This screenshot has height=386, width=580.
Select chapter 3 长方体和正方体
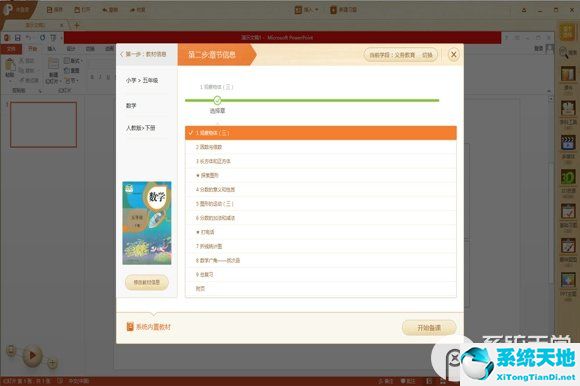pyautogui.click(x=321, y=161)
